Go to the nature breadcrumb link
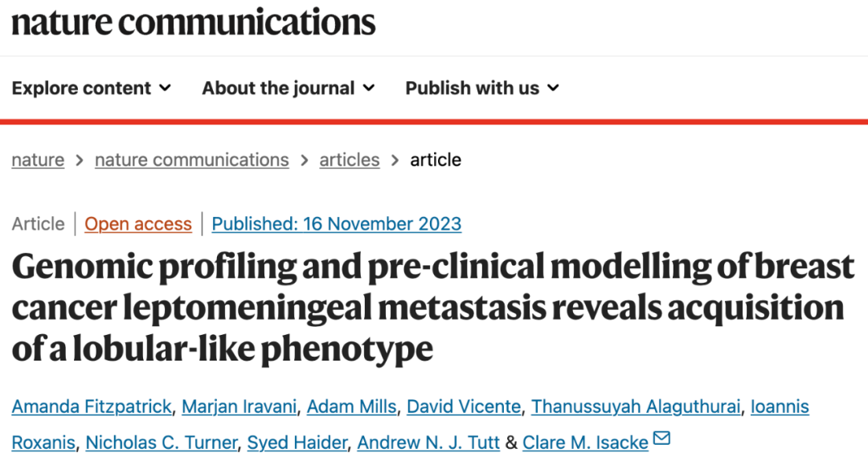Viewport: 868px width, 461px height. [38, 160]
